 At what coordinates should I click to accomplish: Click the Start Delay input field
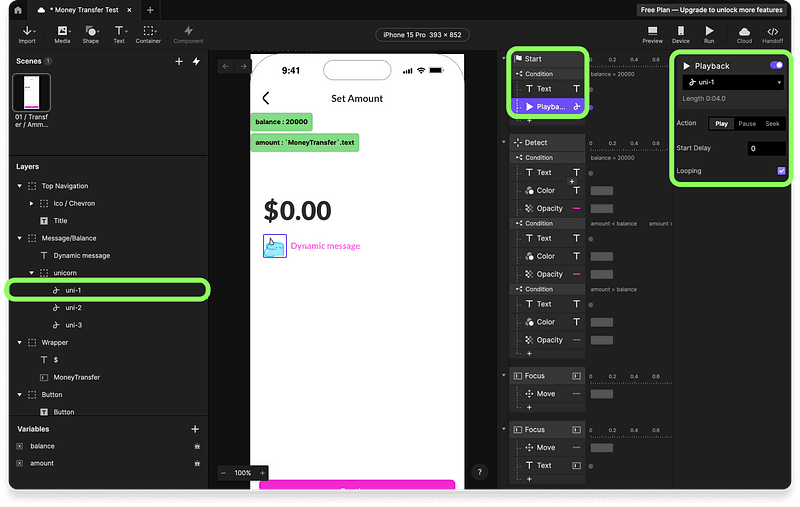(x=766, y=148)
